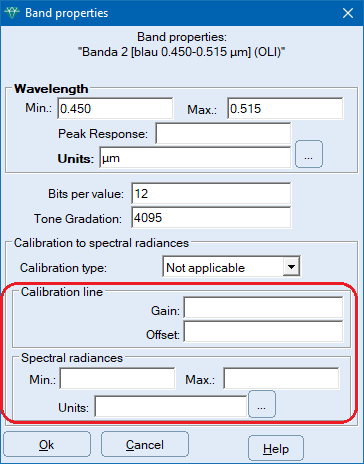Viewport: 364px width, 464px height.
Task: Open wavelength units browse button
Action: pos(309,154)
